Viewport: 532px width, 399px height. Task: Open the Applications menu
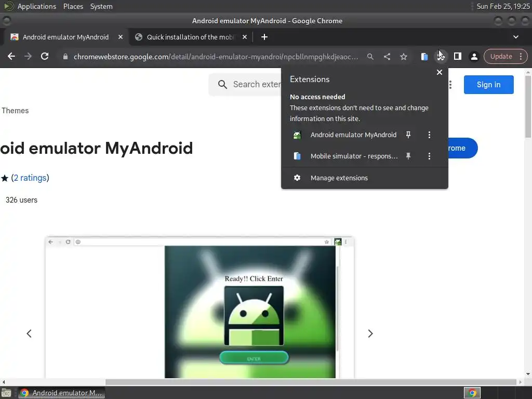(37, 6)
